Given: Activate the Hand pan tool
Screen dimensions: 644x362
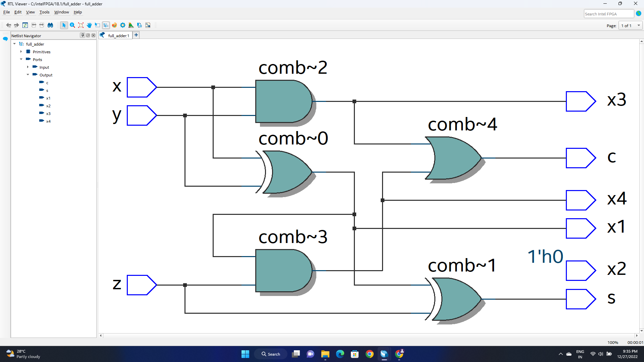Looking at the screenshot, I should [x=89, y=25].
